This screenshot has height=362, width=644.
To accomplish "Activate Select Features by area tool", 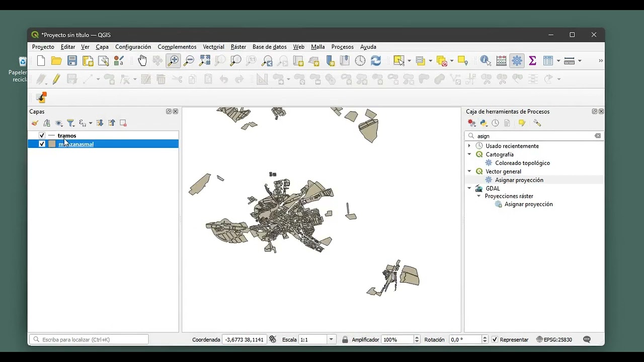I will click(x=399, y=61).
